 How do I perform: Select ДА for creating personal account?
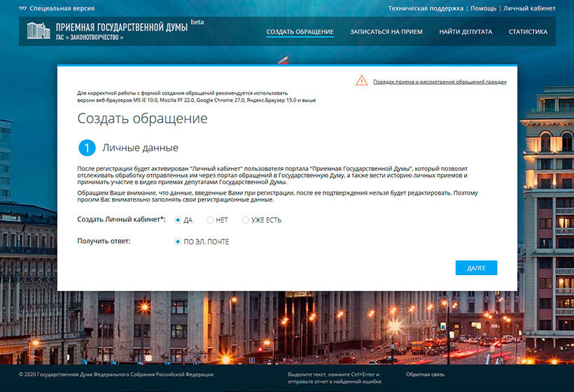178,220
